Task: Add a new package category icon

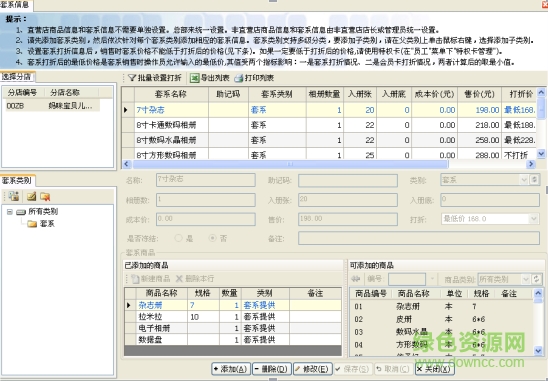Action: tap(14, 196)
